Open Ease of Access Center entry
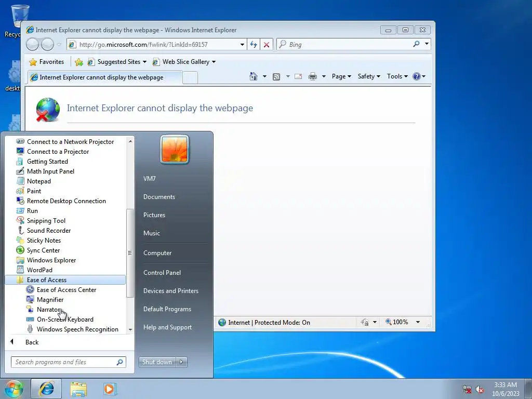Image resolution: width=532 pixels, height=399 pixels. tap(66, 290)
